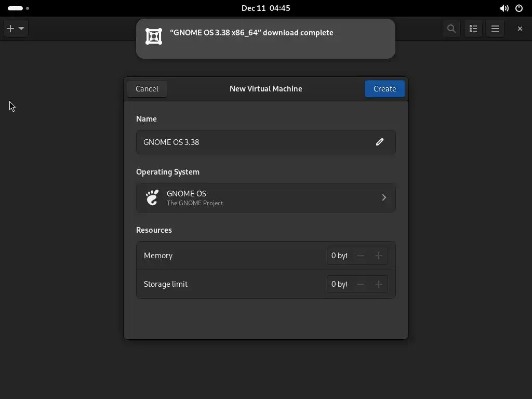The width and height of the screenshot is (532, 399).
Task: Click the Name section label
Action: pyautogui.click(x=146, y=119)
